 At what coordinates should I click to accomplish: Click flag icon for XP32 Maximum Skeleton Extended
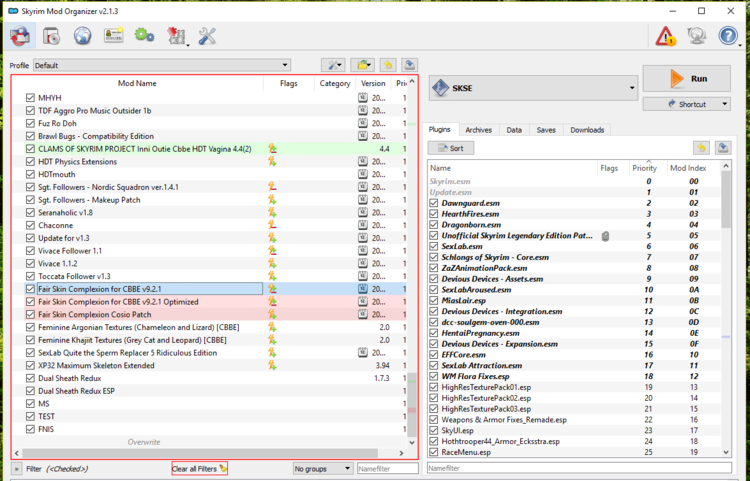[272, 365]
